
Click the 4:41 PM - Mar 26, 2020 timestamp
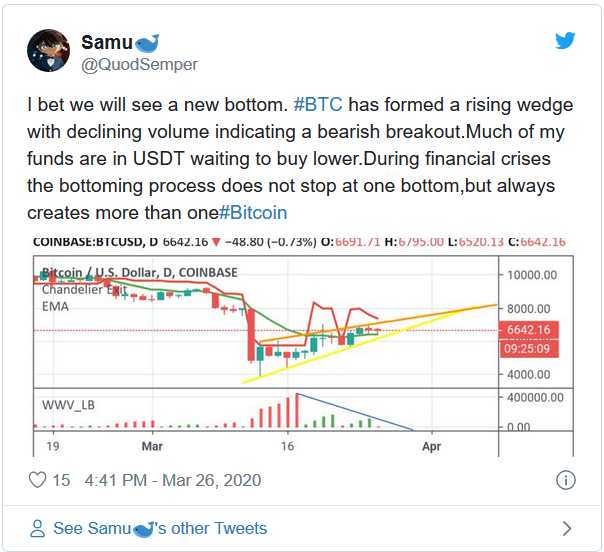pos(173,480)
